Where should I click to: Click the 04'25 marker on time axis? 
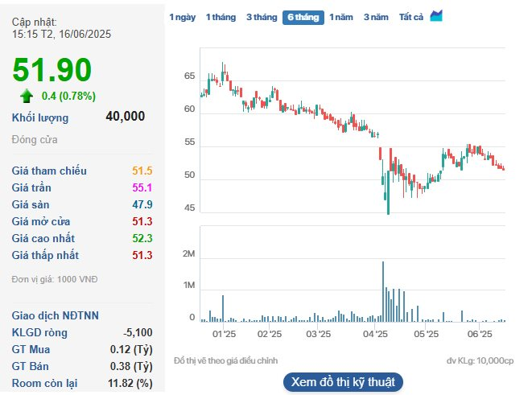(x=376, y=333)
